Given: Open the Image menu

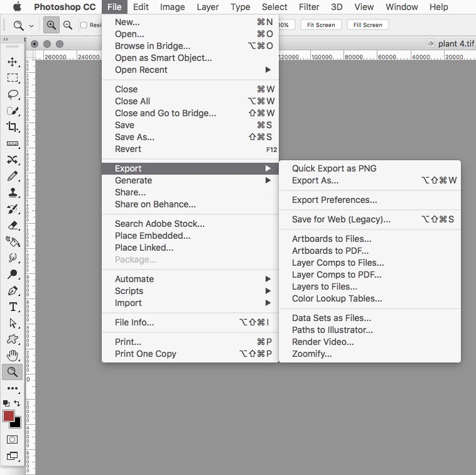Looking at the screenshot, I should 173,7.
